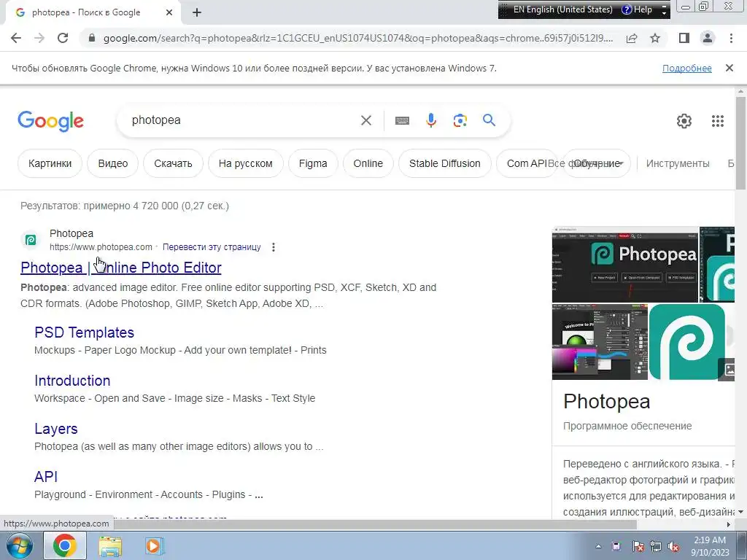
Task: Select the Com API chip
Action: click(x=526, y=163)
